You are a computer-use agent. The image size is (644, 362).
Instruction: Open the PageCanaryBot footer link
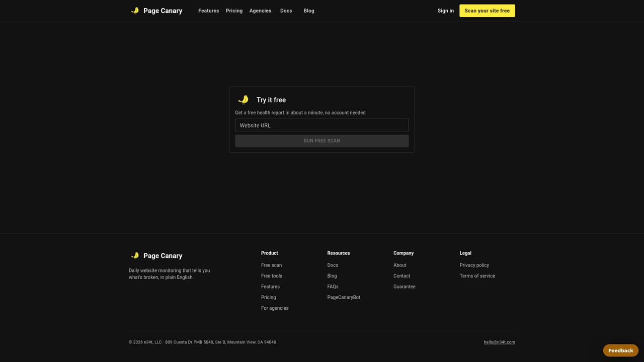pos(344,297)
